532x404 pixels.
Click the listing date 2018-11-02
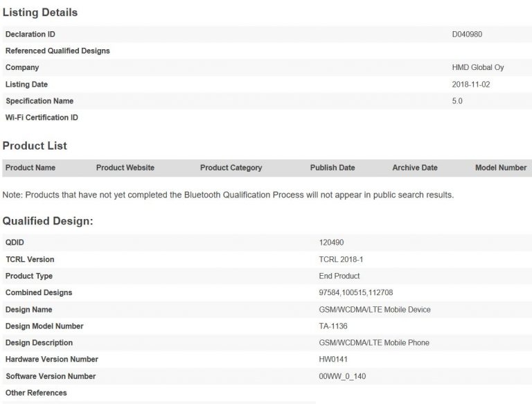point(471,85)
